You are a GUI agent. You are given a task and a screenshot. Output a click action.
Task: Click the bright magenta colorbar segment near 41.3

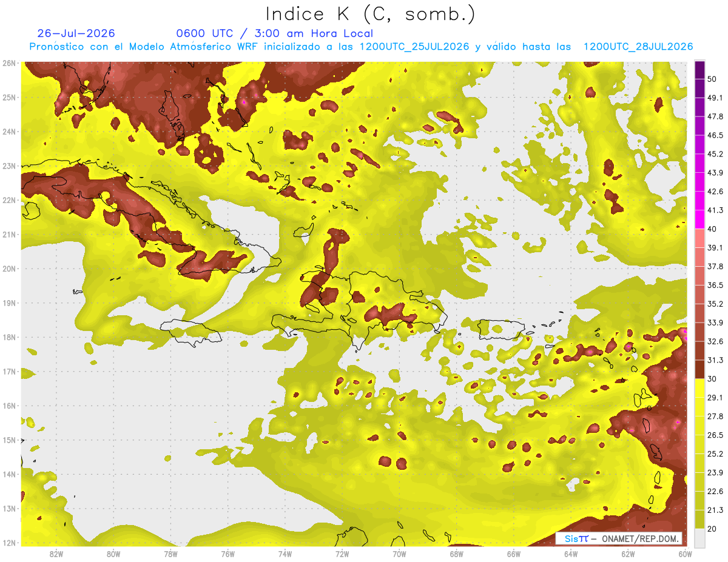tap(700, 219)
